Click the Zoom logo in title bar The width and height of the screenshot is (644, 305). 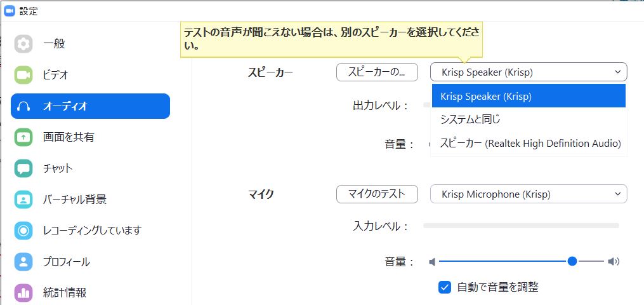point(10,11)
